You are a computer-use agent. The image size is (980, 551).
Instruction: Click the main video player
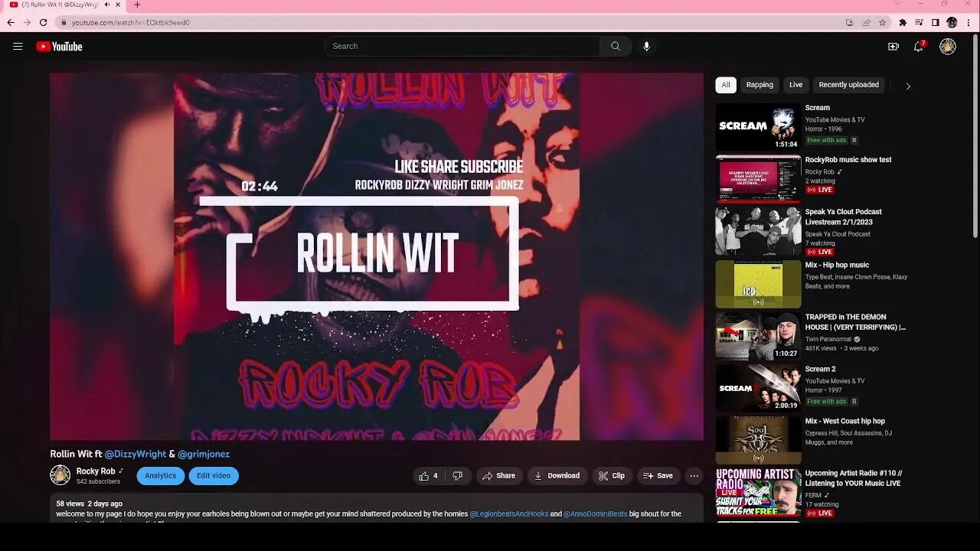pyautogui.click(x=377, y=256)
